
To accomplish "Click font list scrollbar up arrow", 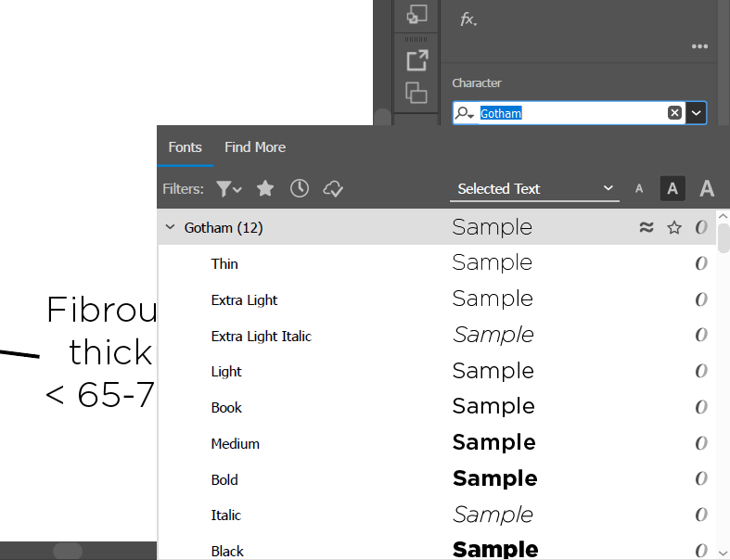I will tap(723, 216).
